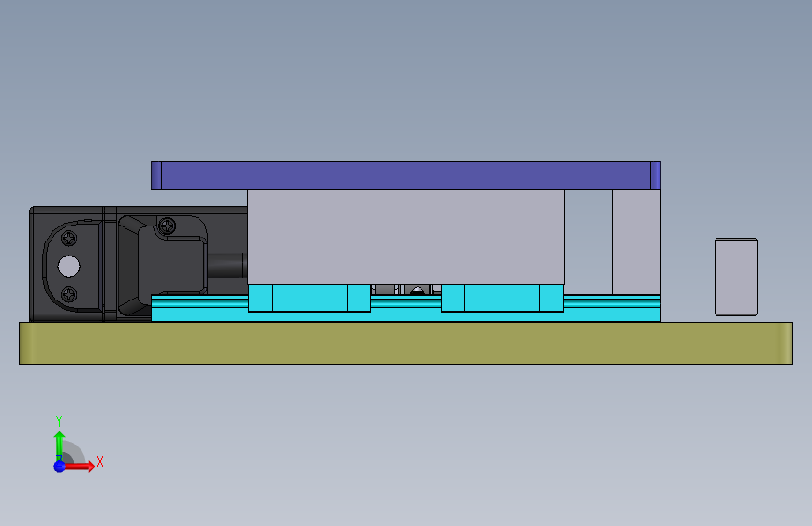This screenshot has height=526, width=812.
Task: Select the right cyan slider carriage block
Action: tap(502, 298)
